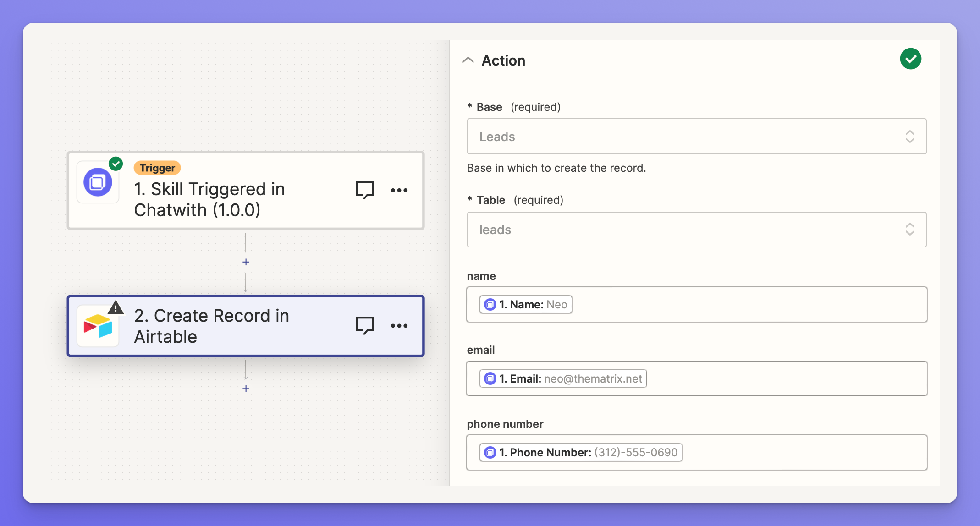Click the warning triangle on Airtable step

tap(116, 307)
